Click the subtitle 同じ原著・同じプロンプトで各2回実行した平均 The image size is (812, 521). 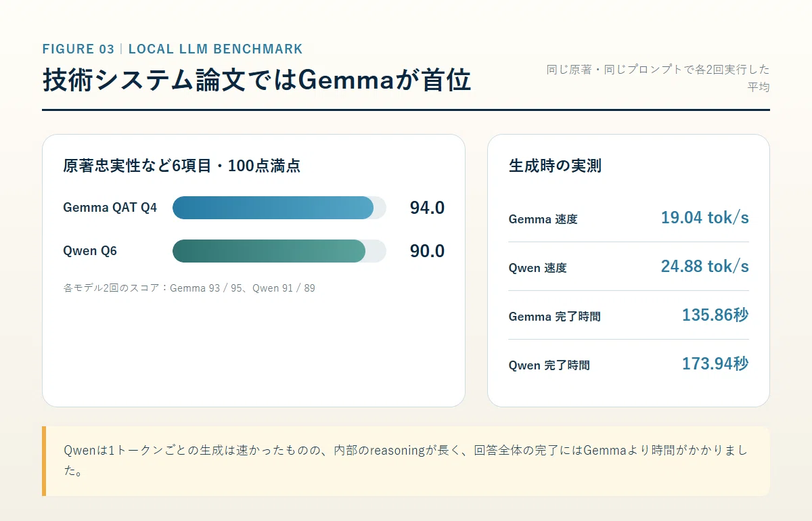658,78
